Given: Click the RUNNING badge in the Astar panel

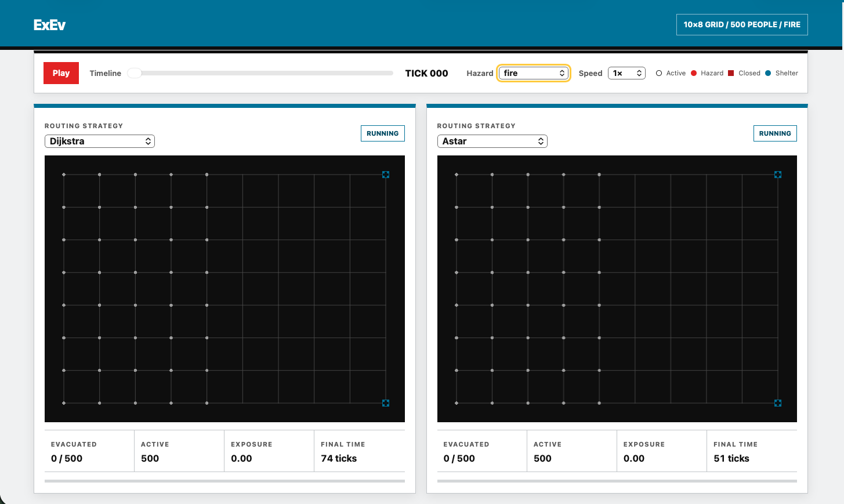Looking at the screenshot, I should [775, 133].
